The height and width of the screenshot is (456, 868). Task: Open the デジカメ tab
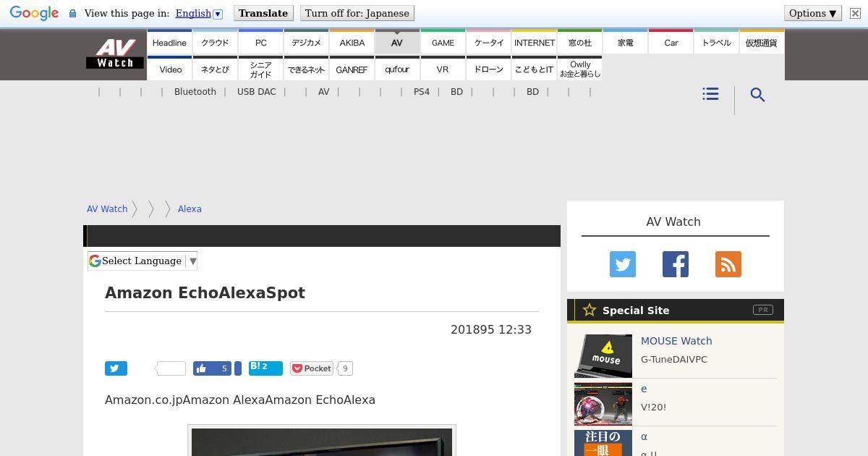(x=306, y=43)
